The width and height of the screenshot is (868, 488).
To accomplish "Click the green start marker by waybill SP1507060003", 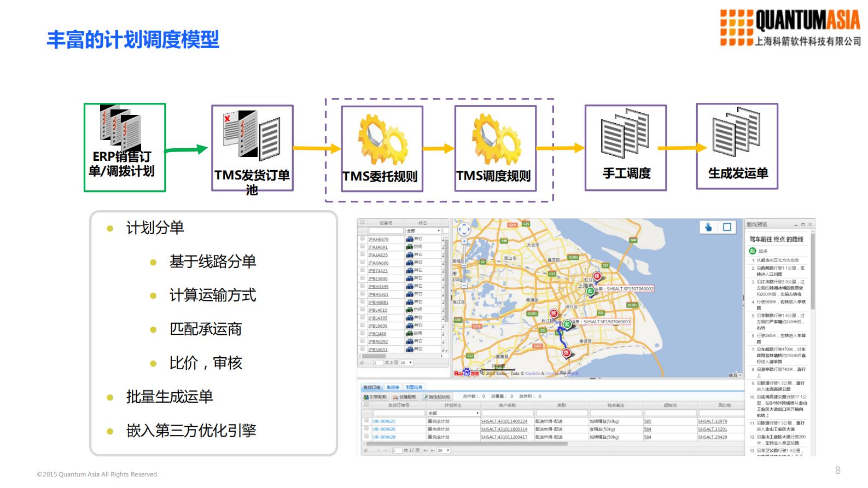I will click(567, 325).
